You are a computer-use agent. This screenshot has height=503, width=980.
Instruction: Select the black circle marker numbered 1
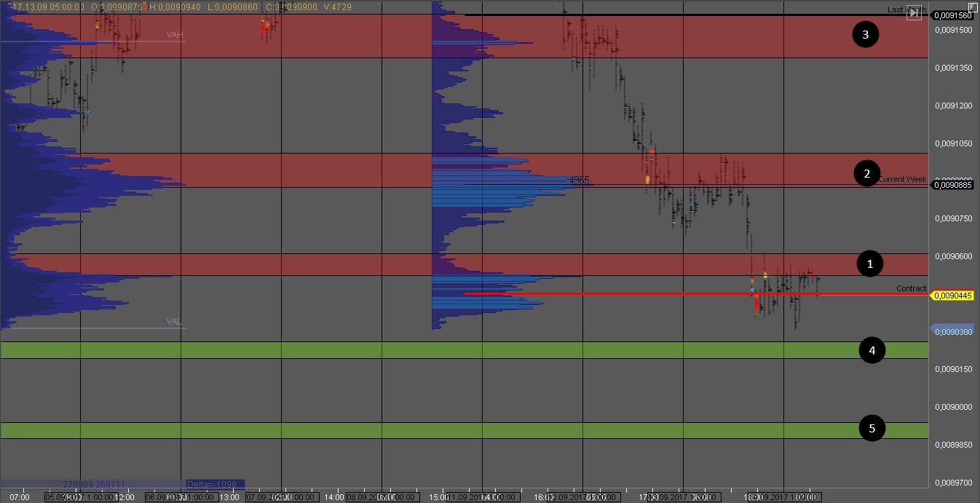(x=869, y=264)
